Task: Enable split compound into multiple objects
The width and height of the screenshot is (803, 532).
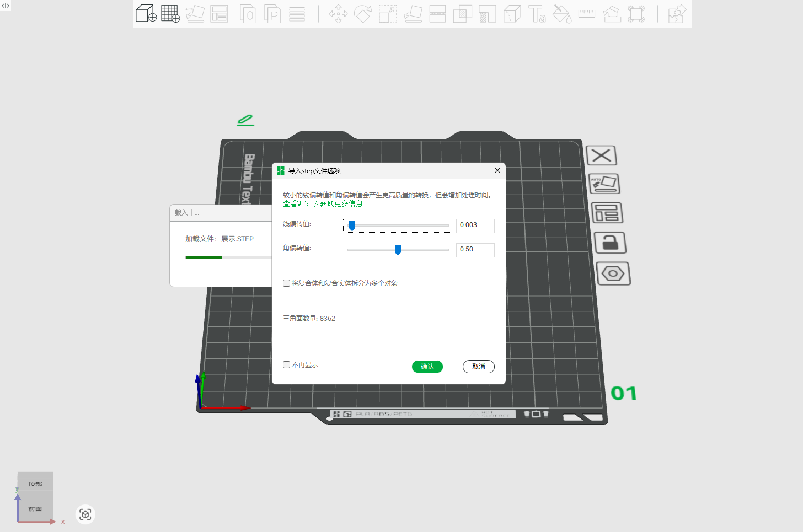Action: [287, 283]
